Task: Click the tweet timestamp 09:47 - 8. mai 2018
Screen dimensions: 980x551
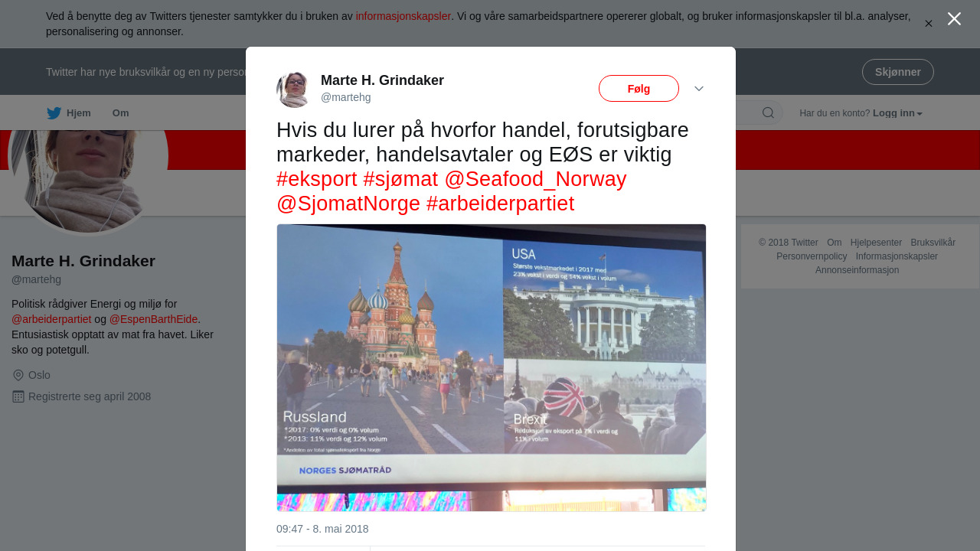Action: pyautogui.click(x=322, y=529)
